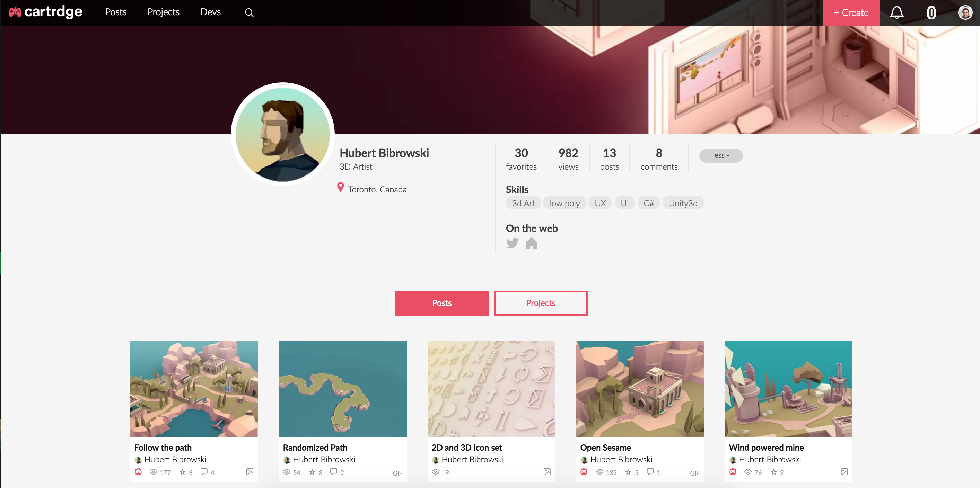Open the user avatar menu in the top right

965,12
